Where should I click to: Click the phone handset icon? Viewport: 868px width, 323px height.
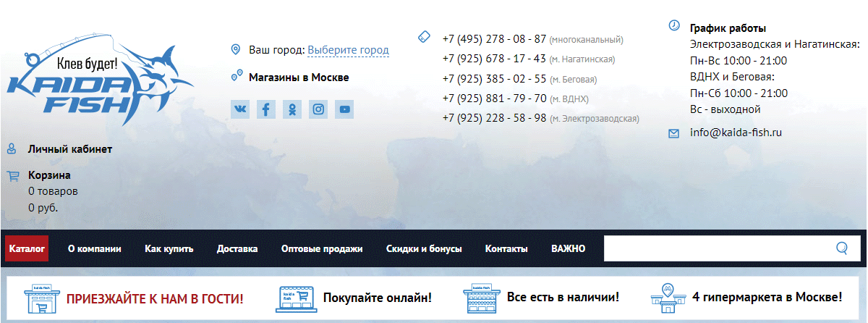tap(425, 36)
